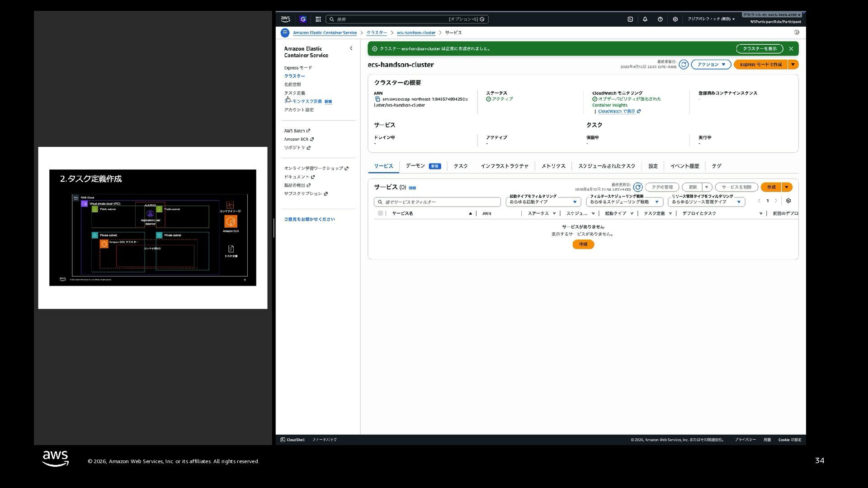The height and width of the screenshot is (488, 868).
Task: Open the AWS services grid menu
Action: pyautogui.click(x=318, y=19)
